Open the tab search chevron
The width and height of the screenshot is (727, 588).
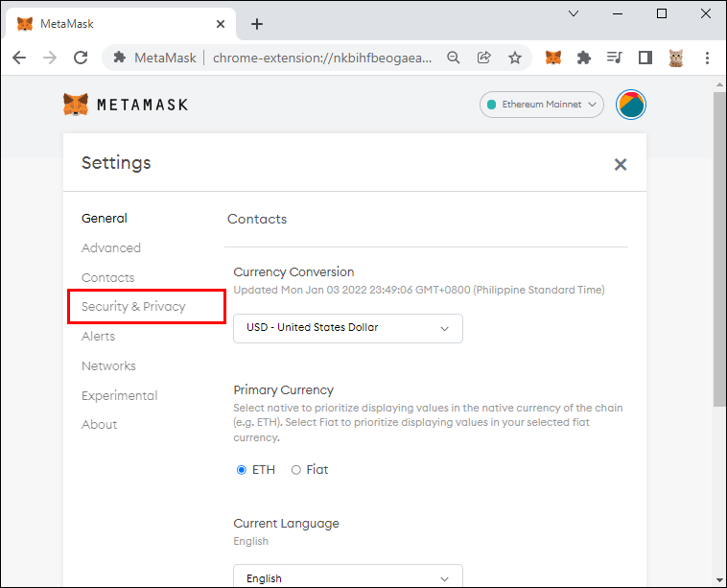pos(574,13)
